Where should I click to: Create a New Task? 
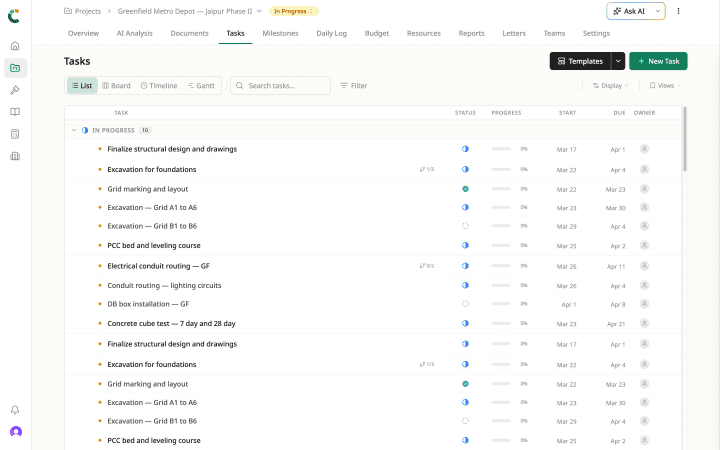(658, 61)
